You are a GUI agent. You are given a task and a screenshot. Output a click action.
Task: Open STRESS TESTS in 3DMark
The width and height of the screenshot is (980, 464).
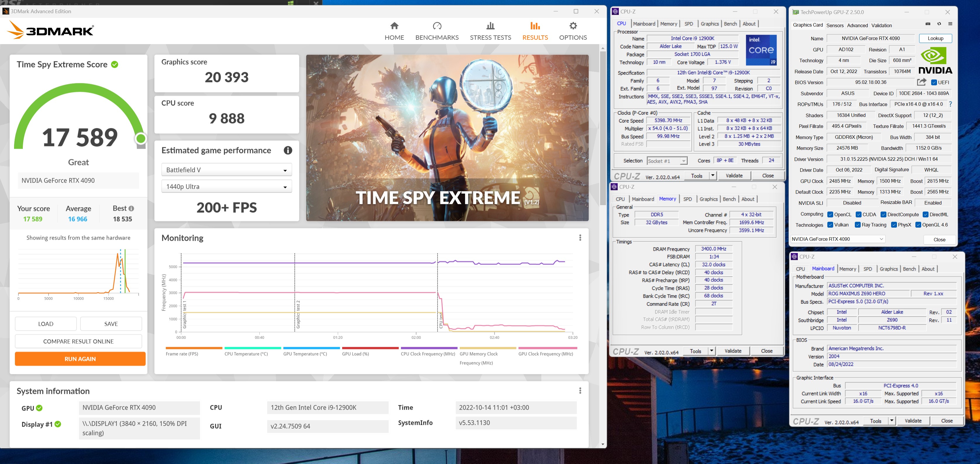click(x=490, y=31)
